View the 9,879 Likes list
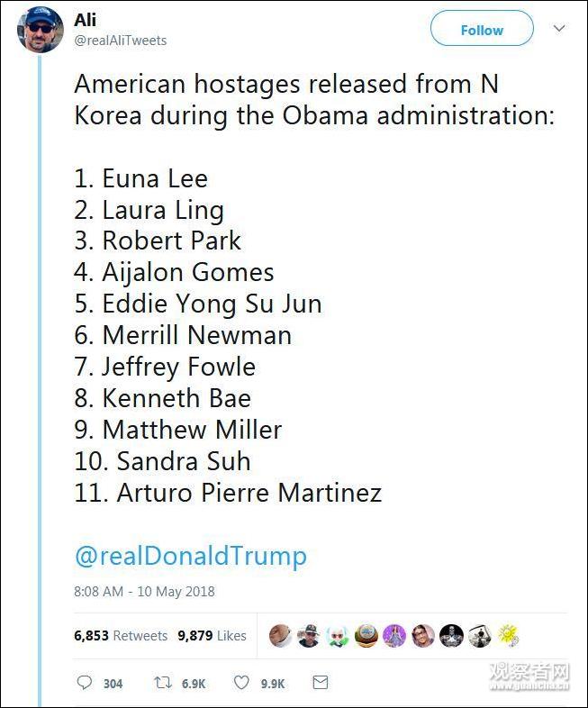 [212, 635]
